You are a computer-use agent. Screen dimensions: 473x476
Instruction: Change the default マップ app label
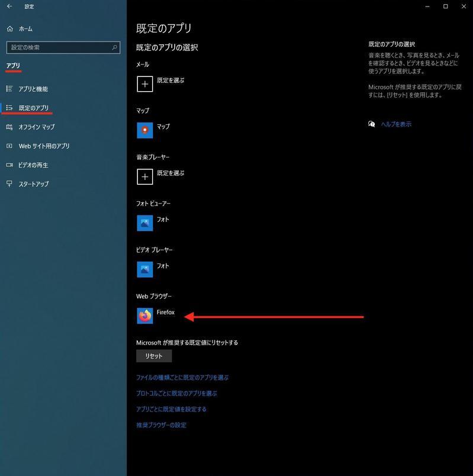(x=163, y=127)
